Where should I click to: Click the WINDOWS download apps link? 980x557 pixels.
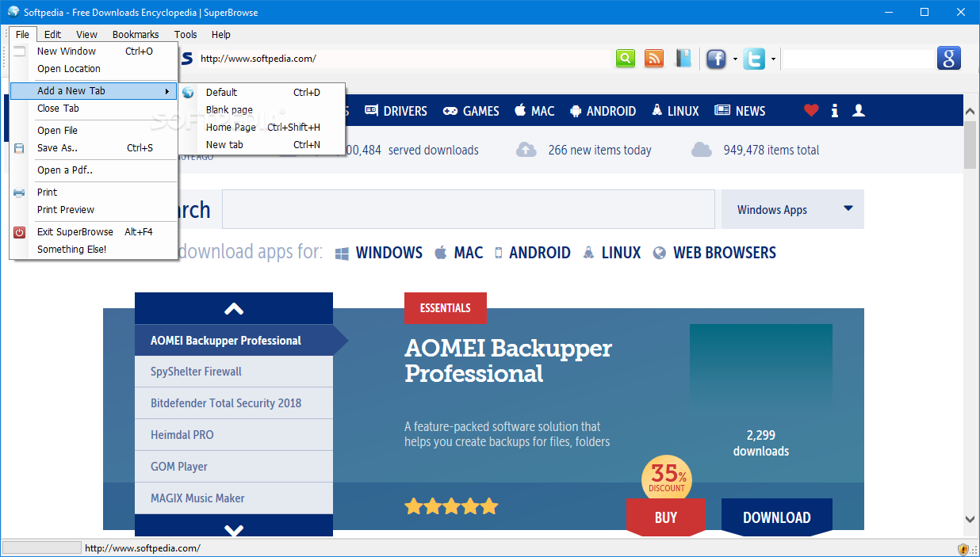click(x=379, y=253)
